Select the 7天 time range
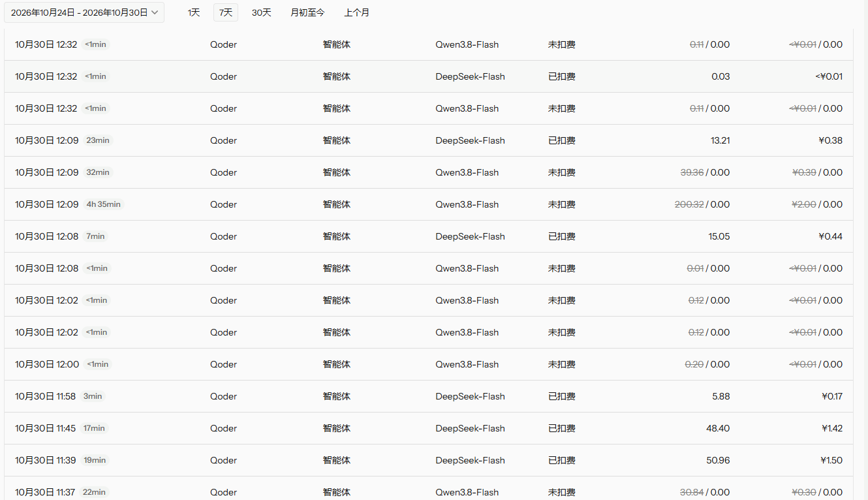Screen dimensions: 868x500 point(226,12)
